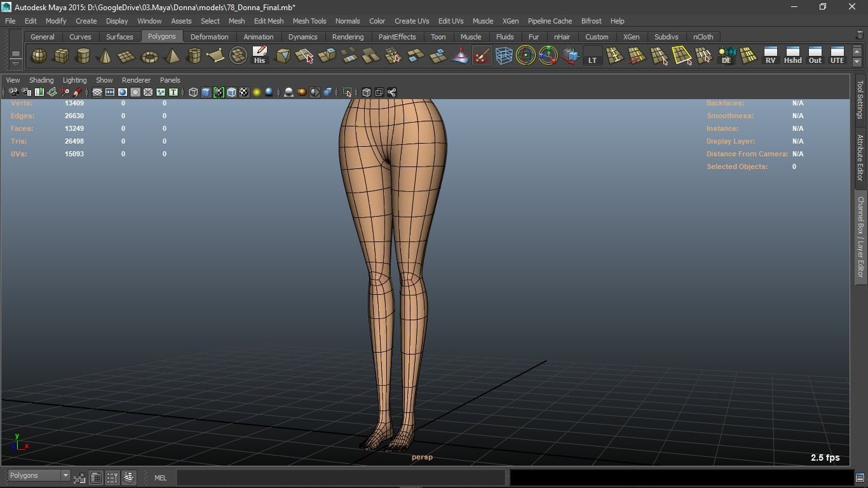
Task: Click the LT shelf button
Action: (x=592, y=56)
